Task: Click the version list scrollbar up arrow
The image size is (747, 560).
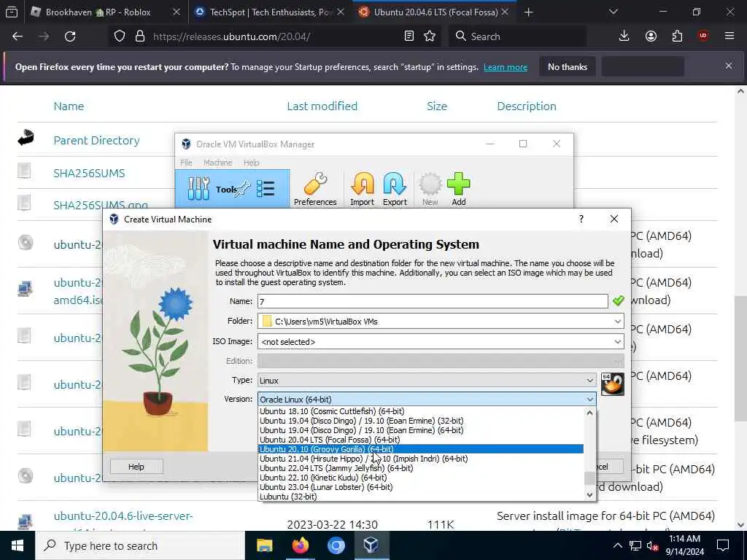Action: pos(589,413)
